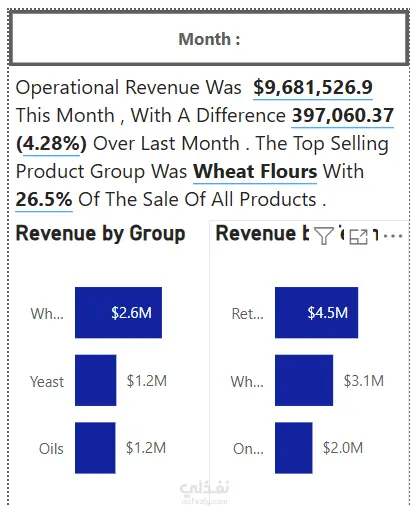This screenshot has height=506, width=410.
Task: Click the underlined 4.28% value
Action: 51,144
